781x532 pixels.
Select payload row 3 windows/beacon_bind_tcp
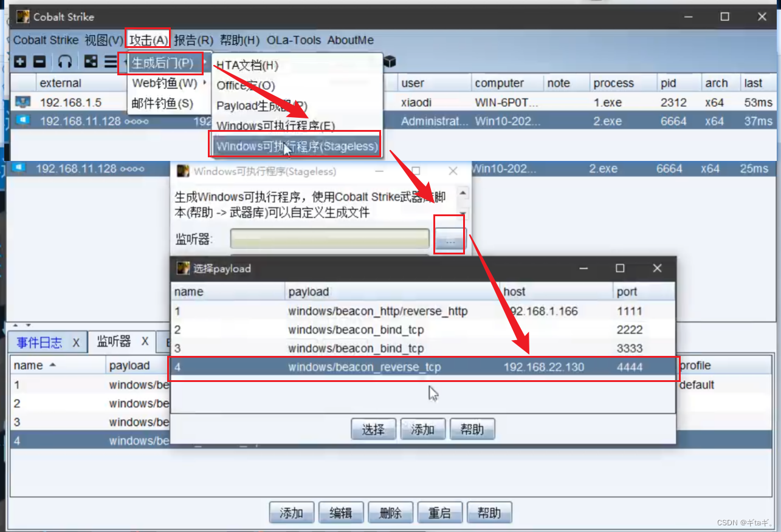[423, 349]
